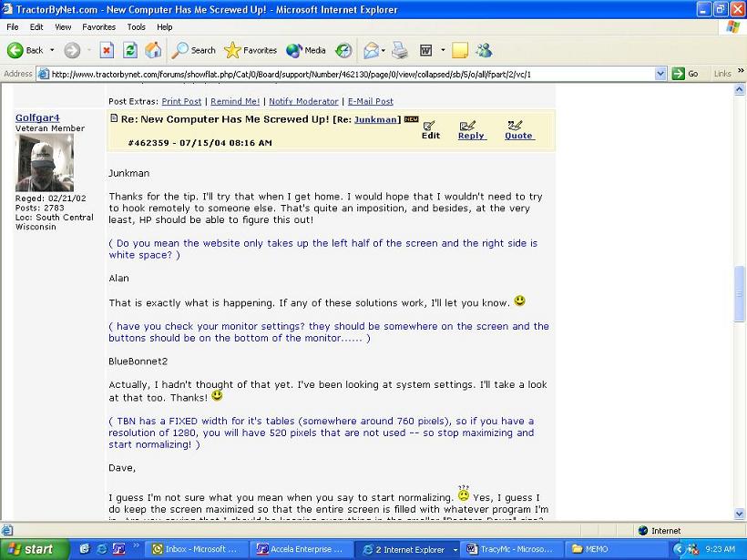The height and width of the screenshot is (560, 747).
Task: Open the Golfgar4 user profile link
Action: point(37,117)
